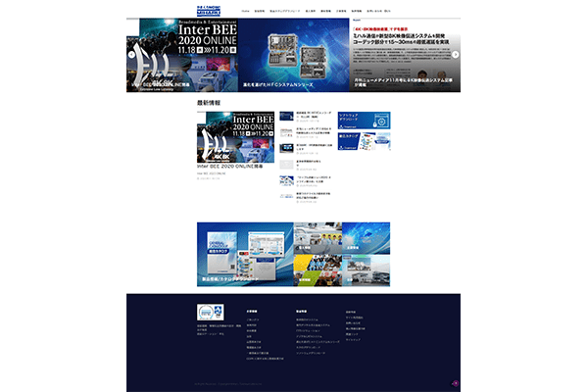
Task: Open the 4K・8K news article carousel slide
Action: coord(405,55)
